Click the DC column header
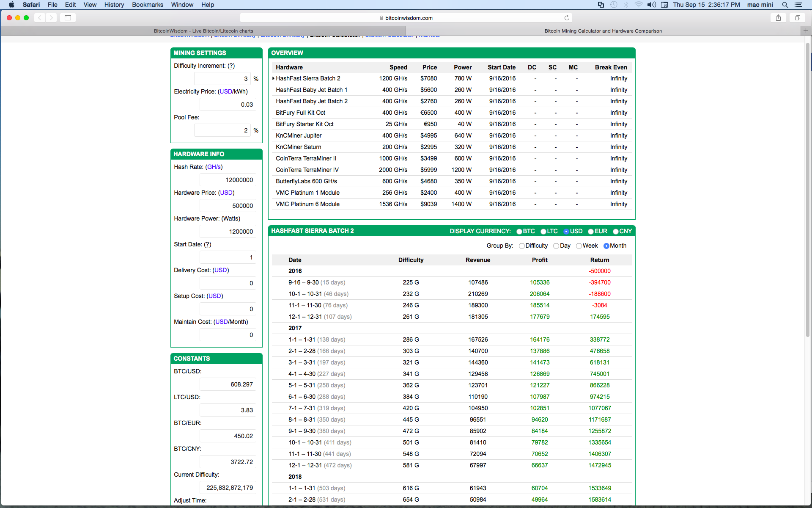This screenshot has width=812, height=508. pyautogui.click(x=532, y=67)
